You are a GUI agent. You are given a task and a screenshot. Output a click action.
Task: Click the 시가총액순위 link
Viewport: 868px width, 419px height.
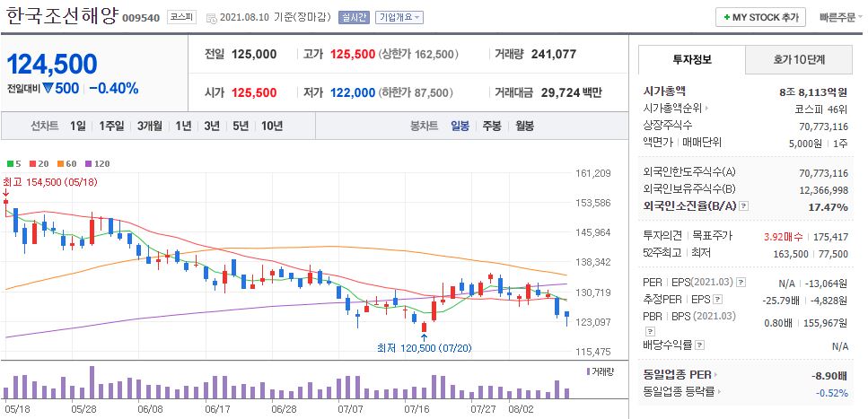[x=672, y=109]
